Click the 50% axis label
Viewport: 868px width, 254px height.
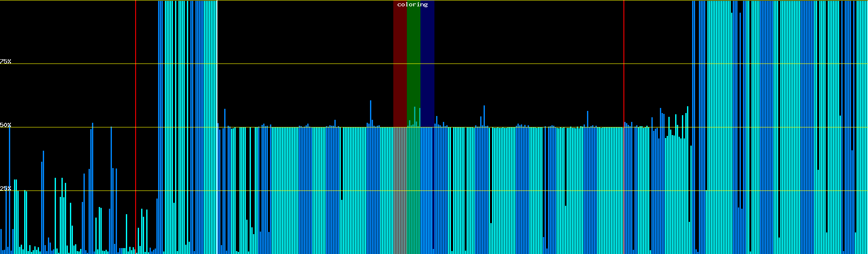click(x=6, y=125)
